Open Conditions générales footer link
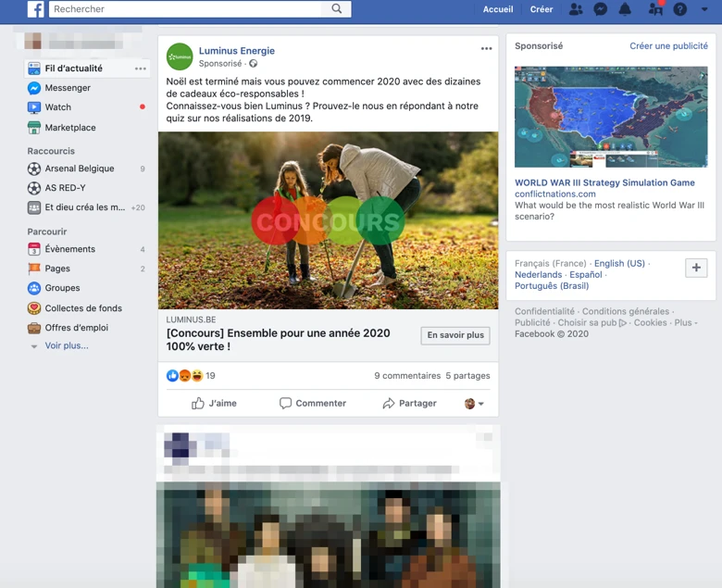Viewport: 722px width, 588px height. coord(626,311)
